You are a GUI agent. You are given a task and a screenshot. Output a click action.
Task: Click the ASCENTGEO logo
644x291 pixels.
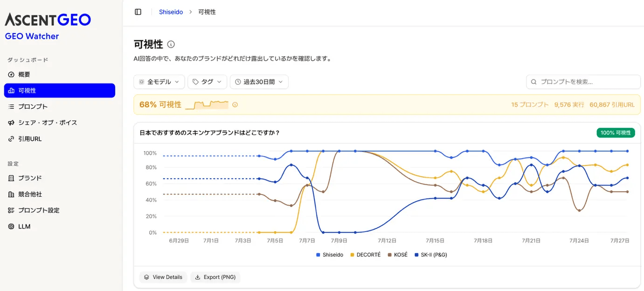(48, 20)
